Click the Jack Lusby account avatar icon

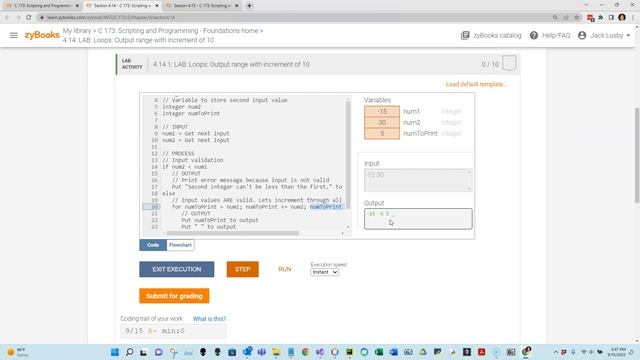coord(582,36)
